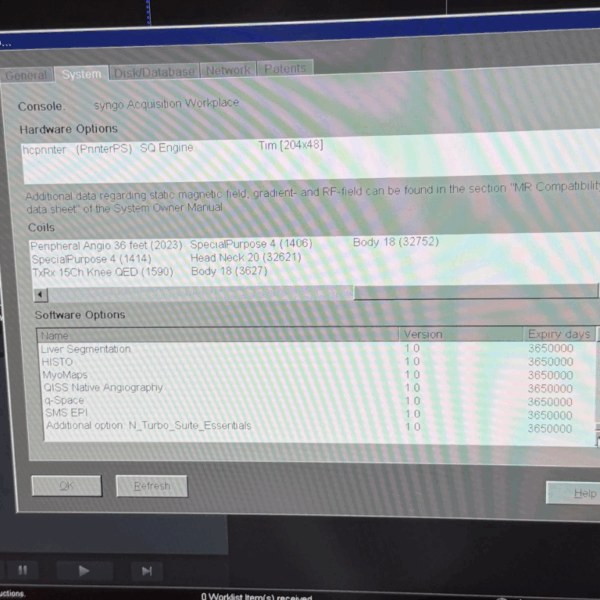Click Body 18 (32752) coil entry

pyautogui.click(x=396, y=242)
